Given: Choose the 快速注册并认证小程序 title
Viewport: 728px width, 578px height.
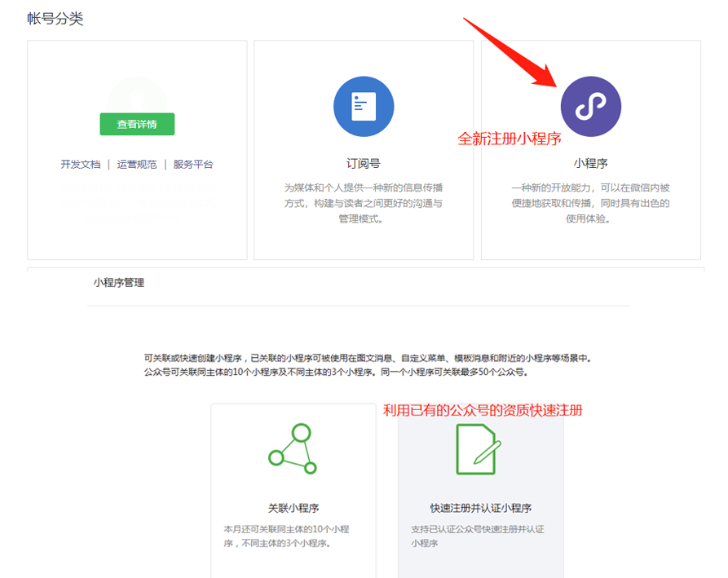Looking at the screenshot, I should coord(480,508).
